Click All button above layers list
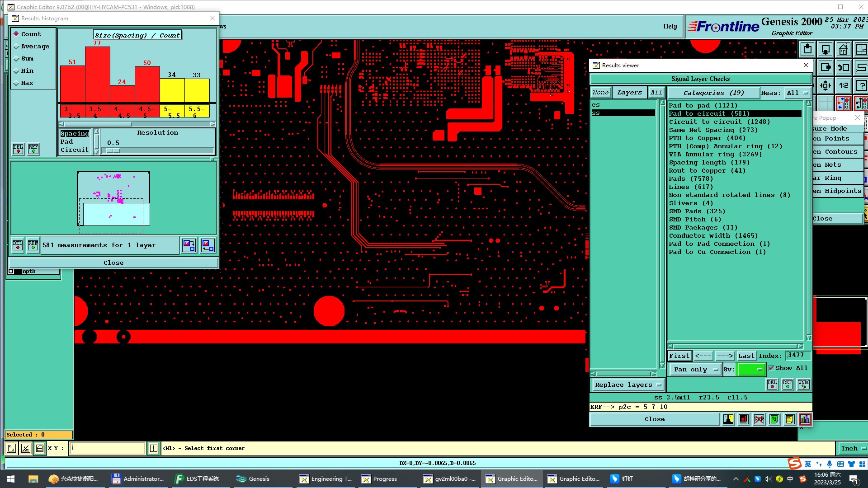Screen dimensions: 868x488 point(656,92)
